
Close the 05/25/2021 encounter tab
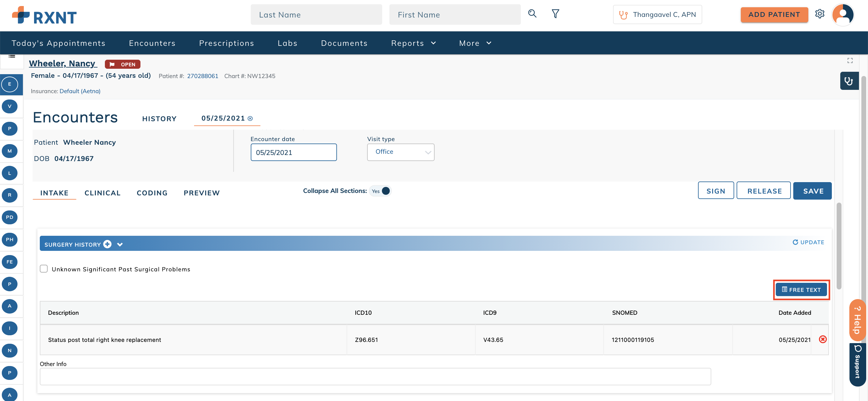pyautogui.click(x=250, y=118)
